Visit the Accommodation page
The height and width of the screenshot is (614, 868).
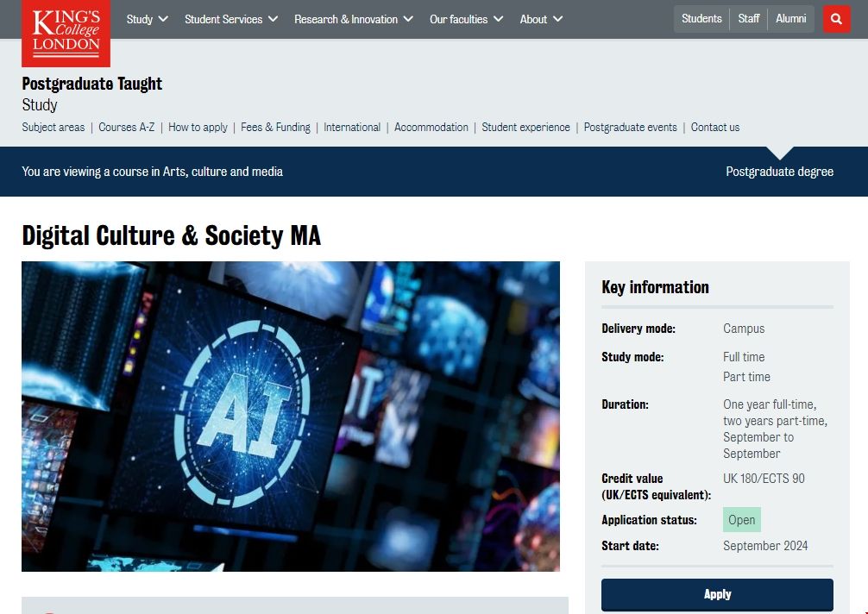[x=431, y=127]
